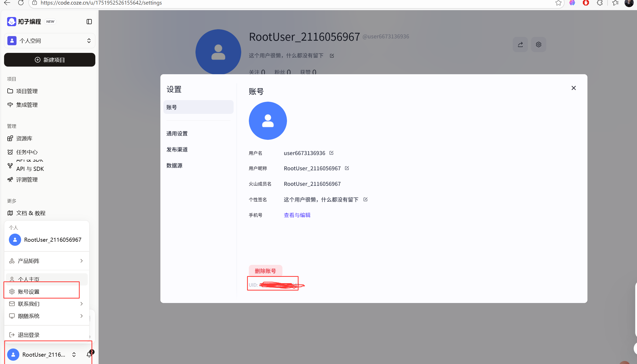This screenshot has height=364, width=637.
Task: Click the 查看与编辑 phone number link
Action: [297, 215]
